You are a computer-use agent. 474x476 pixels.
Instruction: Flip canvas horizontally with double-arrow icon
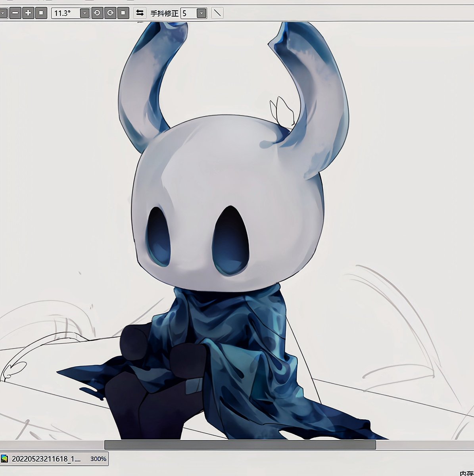pyautogui.click(x=139, y=13)
